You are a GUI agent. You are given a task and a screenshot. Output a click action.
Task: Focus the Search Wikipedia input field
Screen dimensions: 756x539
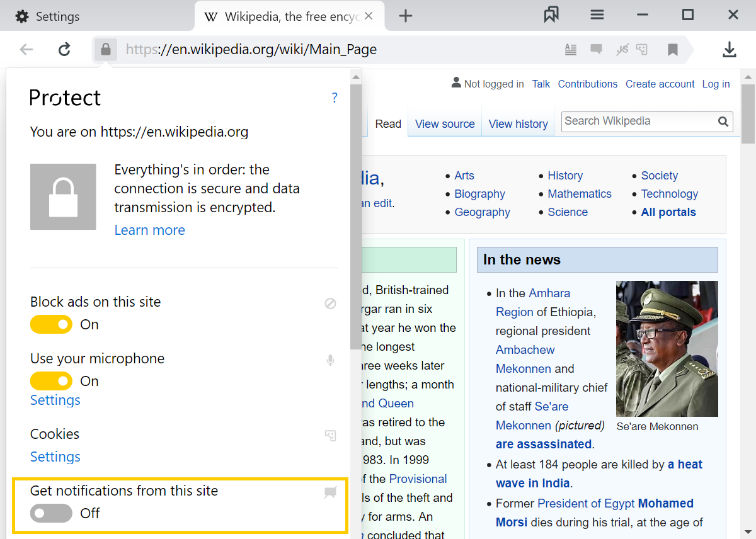pos(638,122)
